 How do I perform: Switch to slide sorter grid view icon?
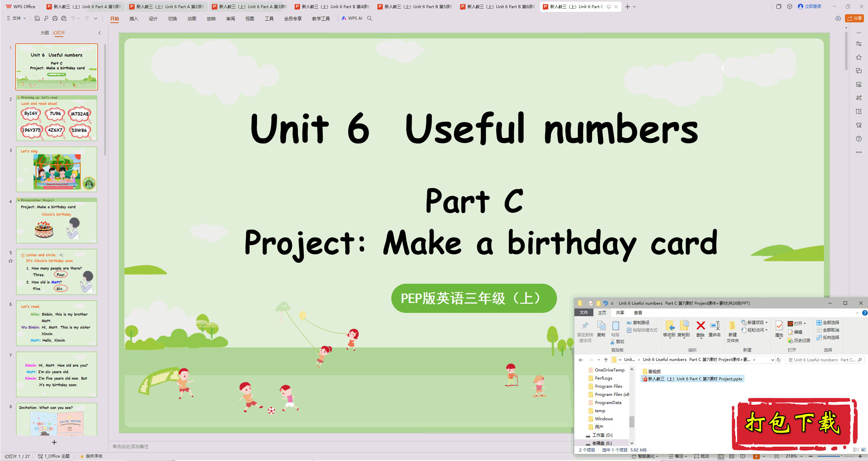732,456
